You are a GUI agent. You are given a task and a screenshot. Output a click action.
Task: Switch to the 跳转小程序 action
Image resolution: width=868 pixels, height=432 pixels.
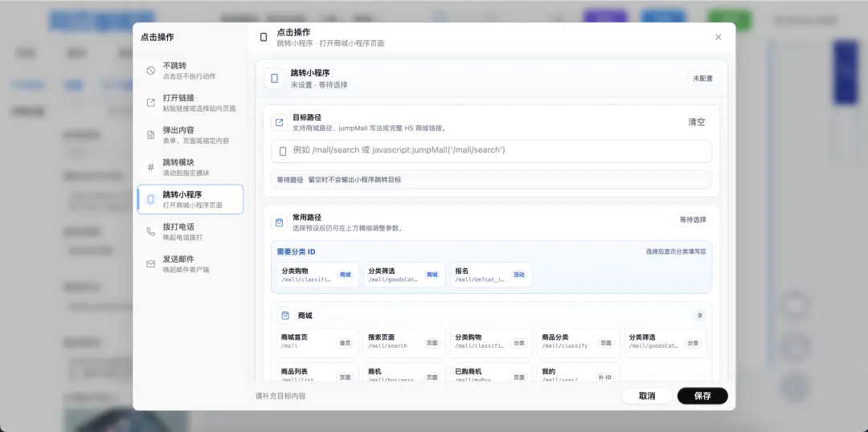pyautogui.click(x=190, y=199)
